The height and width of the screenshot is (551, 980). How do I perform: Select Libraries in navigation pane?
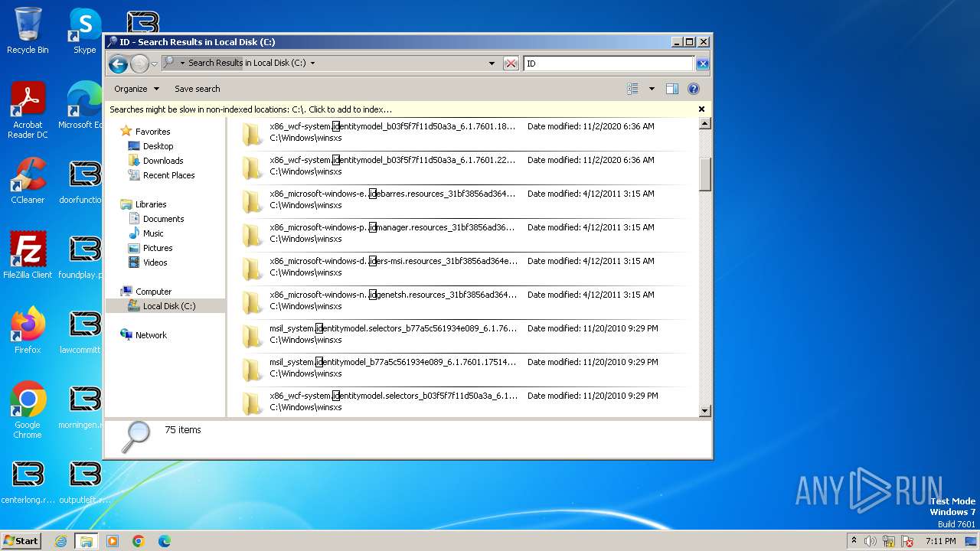pyautogui.click(x=150, y=204)
